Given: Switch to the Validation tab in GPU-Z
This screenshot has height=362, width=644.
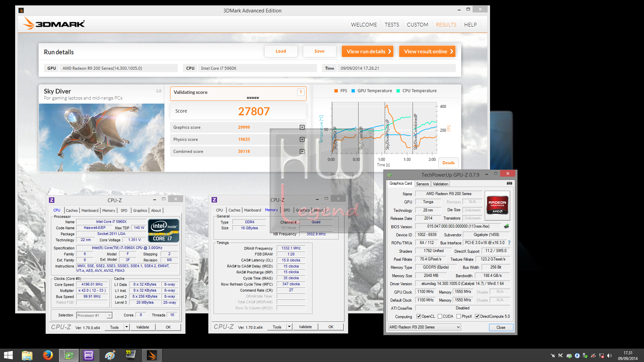Looking at the screenshot, I should (440, 184).
